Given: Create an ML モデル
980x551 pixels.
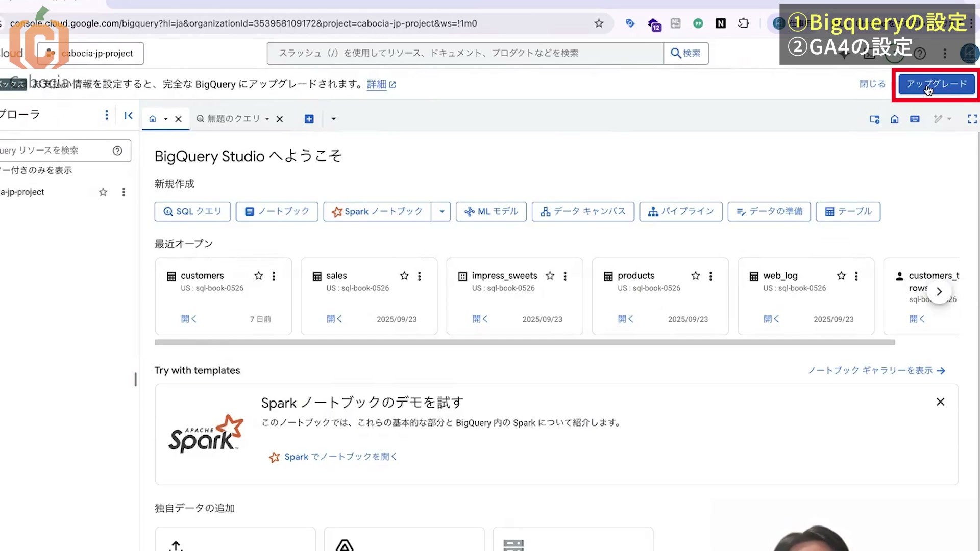Looking at the screenshot, I should [x=491, y=211].
